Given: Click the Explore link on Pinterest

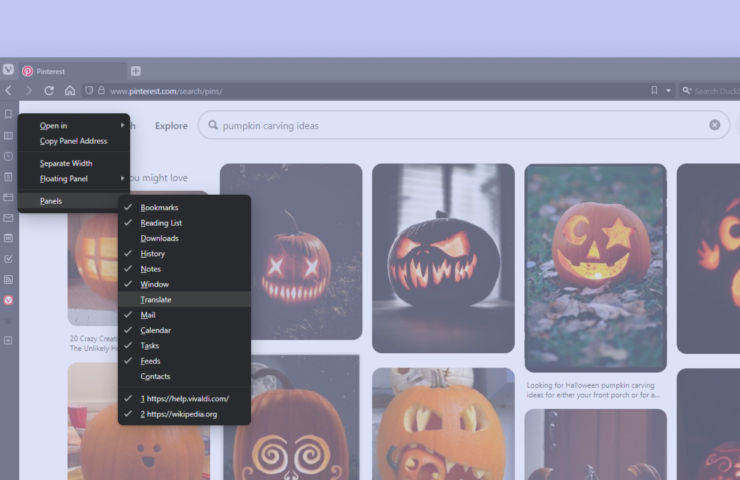Looking at the screenshot, I should point(171,126).
